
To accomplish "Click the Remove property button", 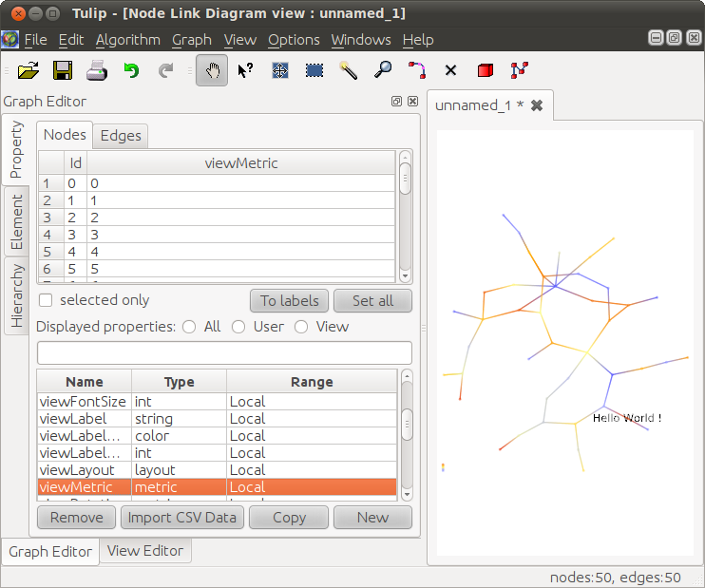I will [76, 518].
